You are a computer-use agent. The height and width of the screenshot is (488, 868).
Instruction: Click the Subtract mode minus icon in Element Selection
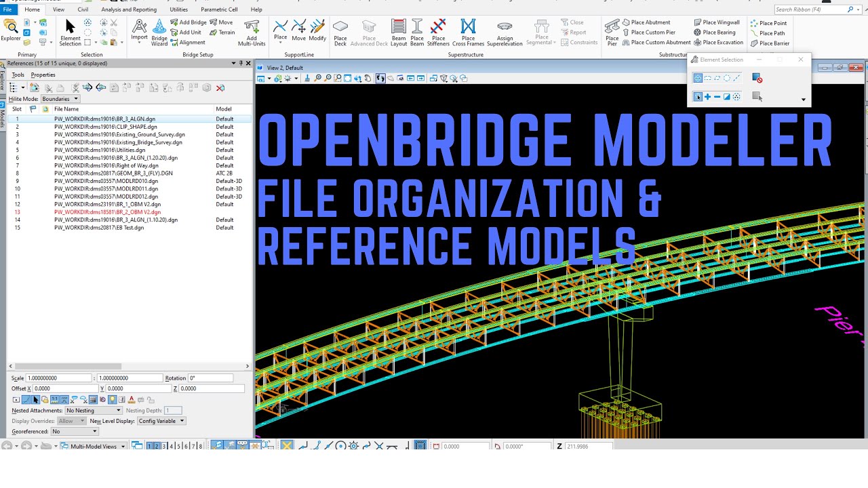click(717, 97)
